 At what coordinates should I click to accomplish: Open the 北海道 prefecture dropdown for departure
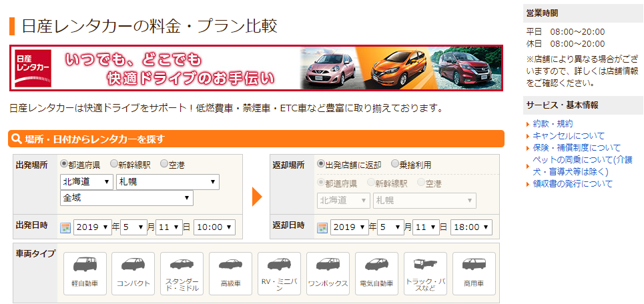87,182
